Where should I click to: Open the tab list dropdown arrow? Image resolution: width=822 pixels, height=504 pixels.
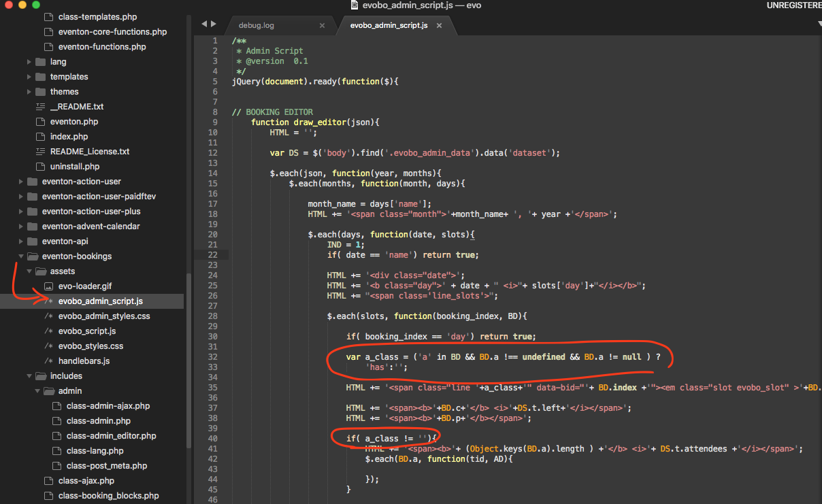pos(819,23)
